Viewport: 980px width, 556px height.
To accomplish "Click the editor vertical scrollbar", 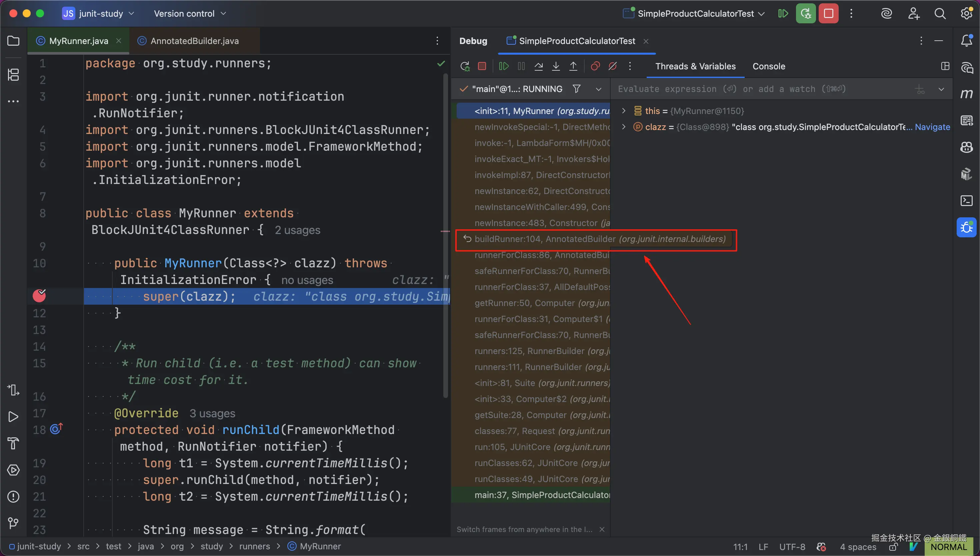I will pyautogui.click(x=445, y=235).
